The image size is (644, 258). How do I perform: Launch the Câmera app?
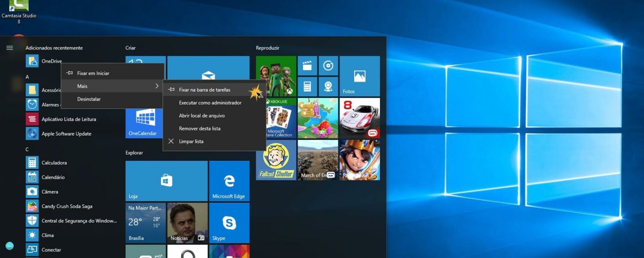(x=42, y=192)
